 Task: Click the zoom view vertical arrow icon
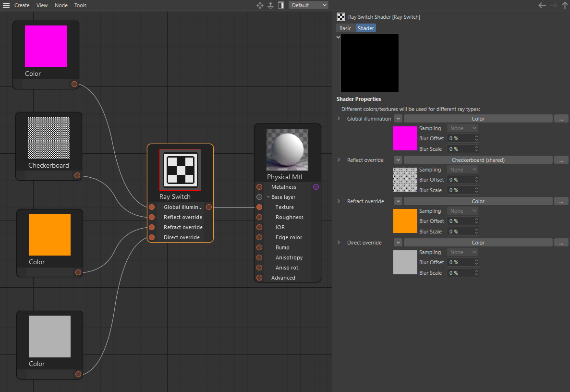[270, 5]
